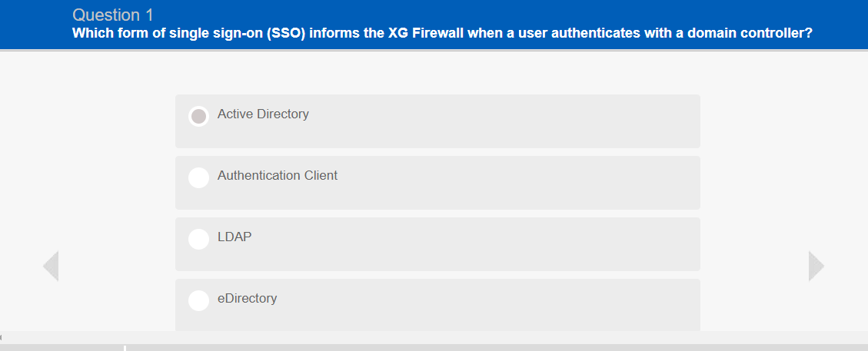
Task: Go to the previous question arrow
Action: pos(51,266)
